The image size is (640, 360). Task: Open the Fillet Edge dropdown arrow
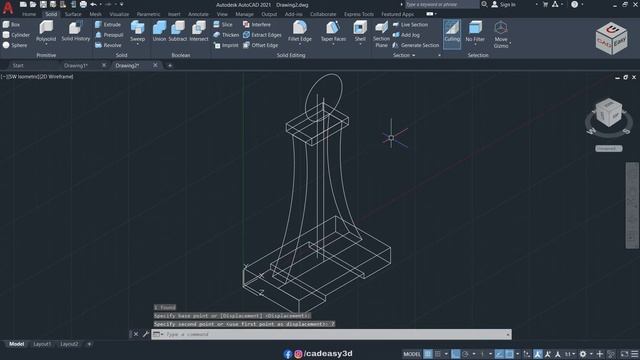click(300, 44)
